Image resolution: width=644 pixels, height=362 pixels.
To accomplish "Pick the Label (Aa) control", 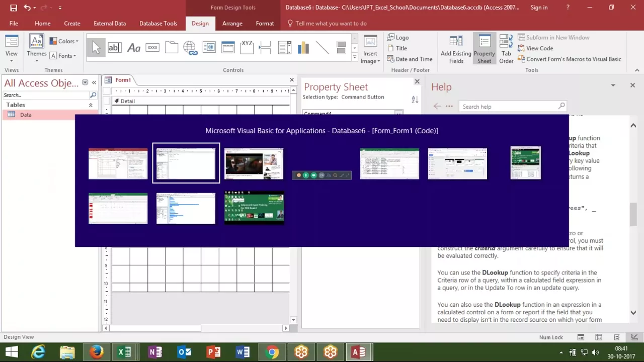I will (134, 48).
